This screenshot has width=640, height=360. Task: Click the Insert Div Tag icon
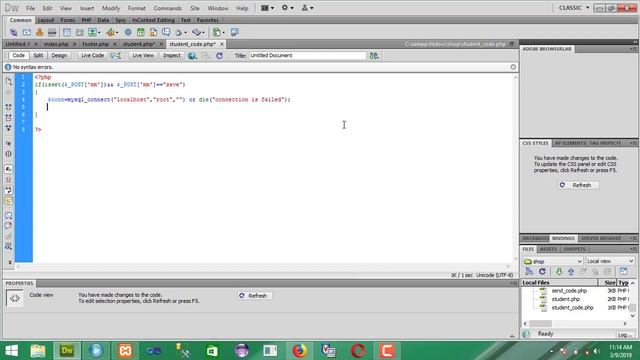pos(80,32)
